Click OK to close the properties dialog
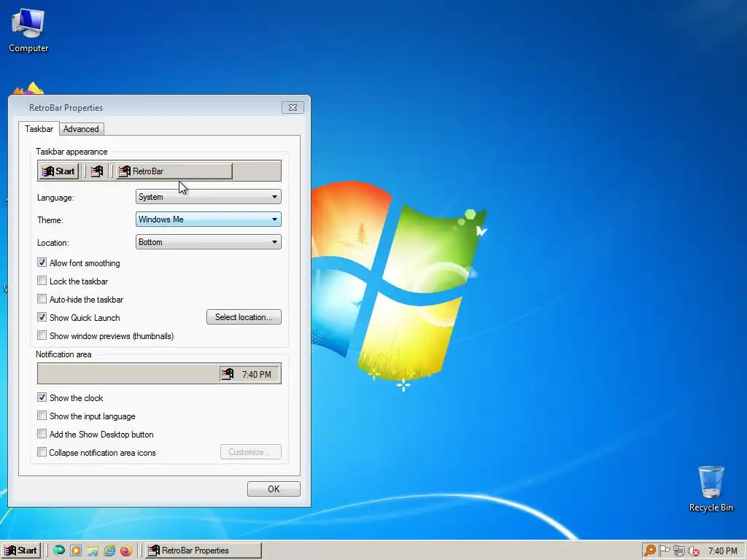The image size is (747, 560). pyautogui.click(x=274, y=489)
